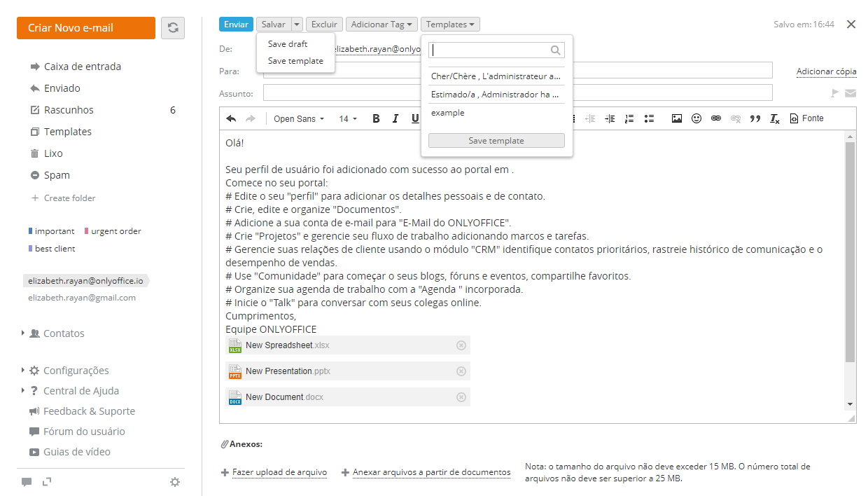Remove the New Spreadsheet.xlsx attachment
Viewport: 868px width, 496px height.
point(461,345)
